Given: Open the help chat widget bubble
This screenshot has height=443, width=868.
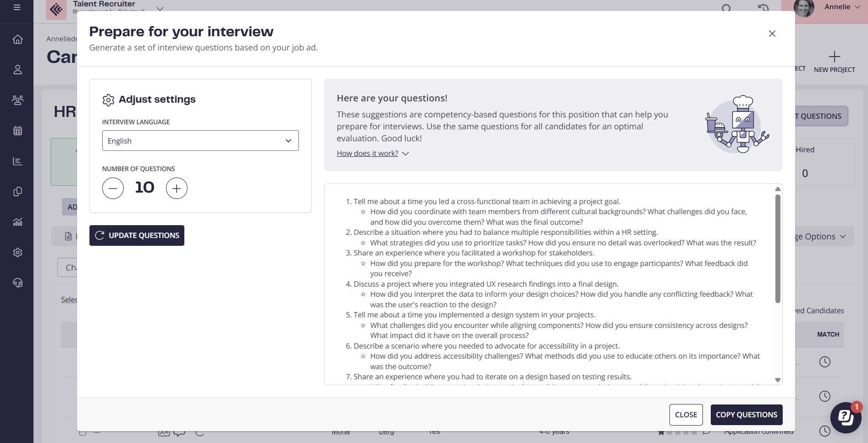Looking at the screenshot, I should tap(846, 417).
